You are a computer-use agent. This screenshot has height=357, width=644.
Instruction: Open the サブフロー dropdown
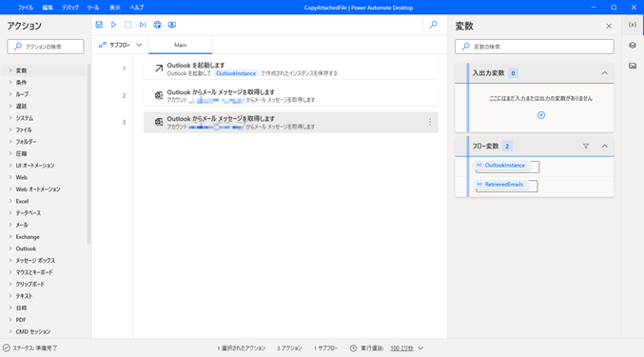coord(121,45)
